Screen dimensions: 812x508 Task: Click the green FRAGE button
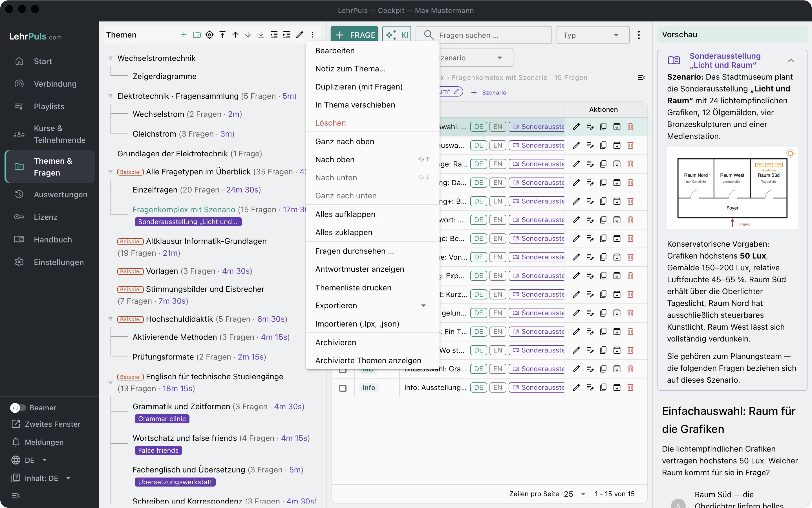pos(354,35)
